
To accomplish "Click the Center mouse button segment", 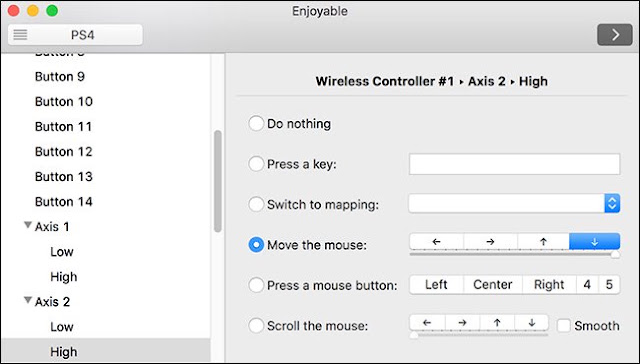I will (x=493, y=284).
